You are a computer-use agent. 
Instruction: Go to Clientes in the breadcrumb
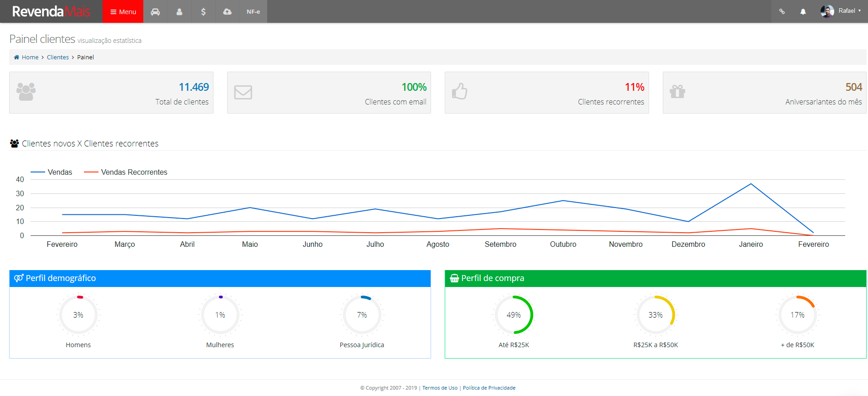(x=58, y=57)
